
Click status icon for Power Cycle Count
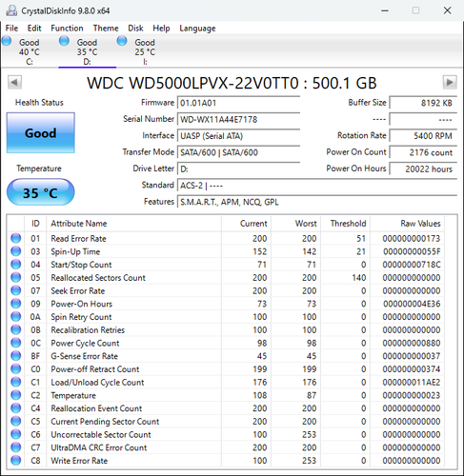pos(16,343)
